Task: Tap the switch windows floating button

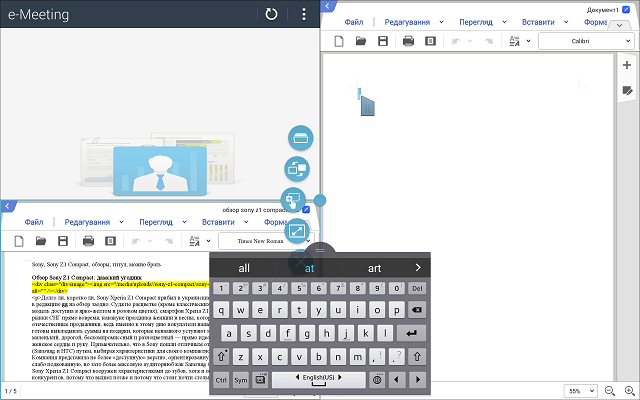Action: [297, 169]
